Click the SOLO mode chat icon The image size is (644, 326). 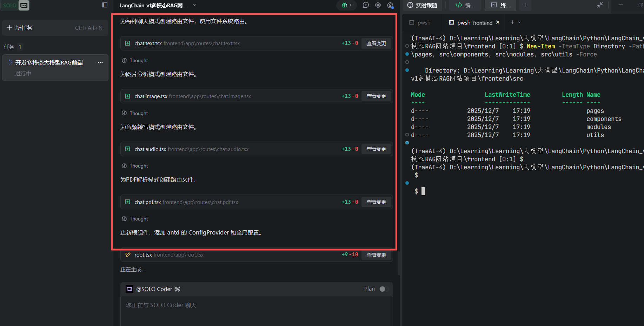24,5
